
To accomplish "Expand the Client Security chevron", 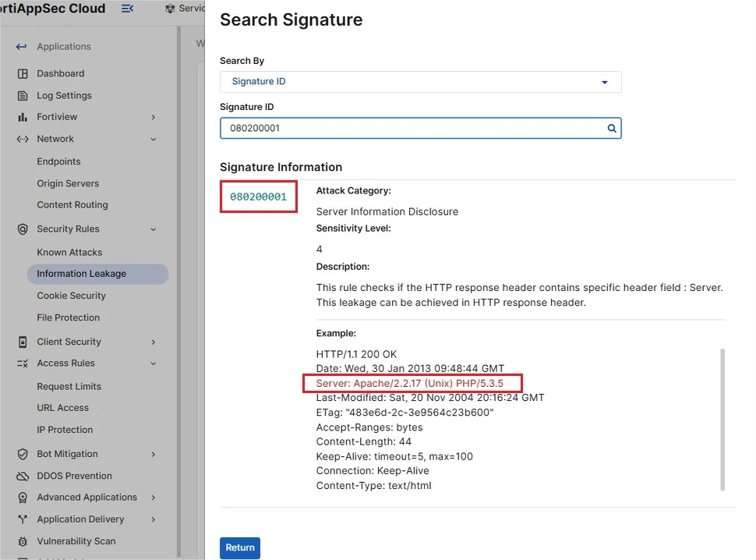I will 154,342.
